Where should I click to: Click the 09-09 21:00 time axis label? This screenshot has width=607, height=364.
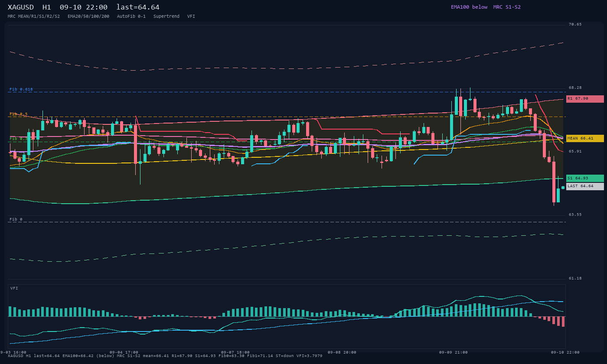coord(454,352)
